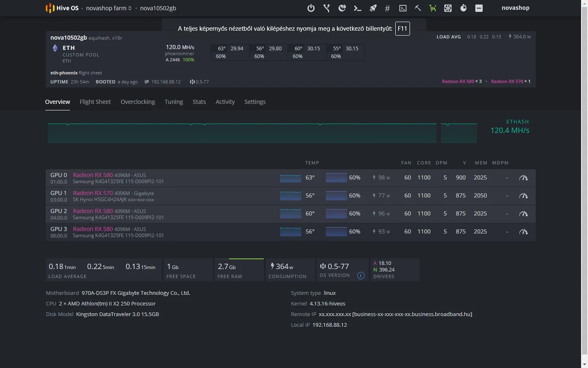
Task: Open the network actions icon with the branching arrows
Action: 327,8
